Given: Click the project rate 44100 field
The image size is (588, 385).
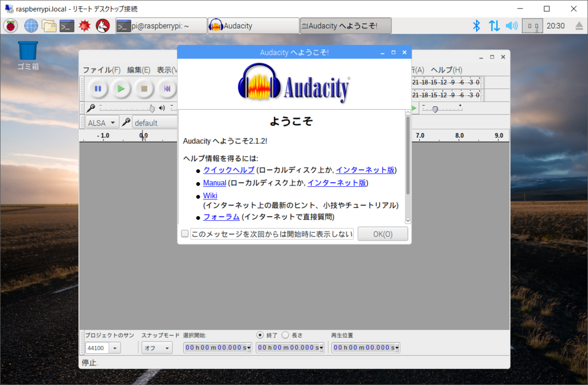Looking at the screenshot, I should coord(97,348).
